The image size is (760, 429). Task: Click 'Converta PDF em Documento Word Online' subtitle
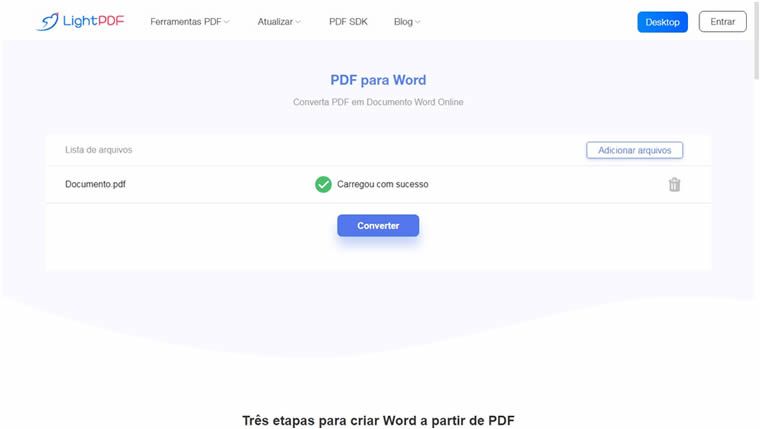[378, 102]
